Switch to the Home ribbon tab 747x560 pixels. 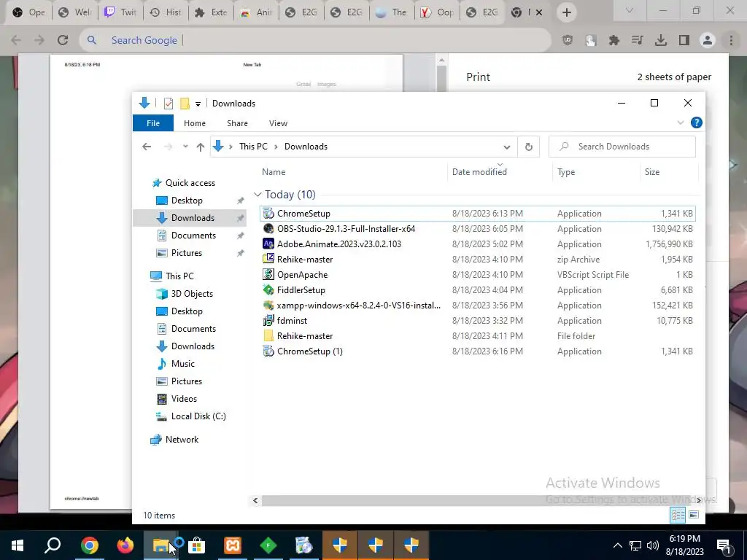pyautogui.click(x=194, y=122)
